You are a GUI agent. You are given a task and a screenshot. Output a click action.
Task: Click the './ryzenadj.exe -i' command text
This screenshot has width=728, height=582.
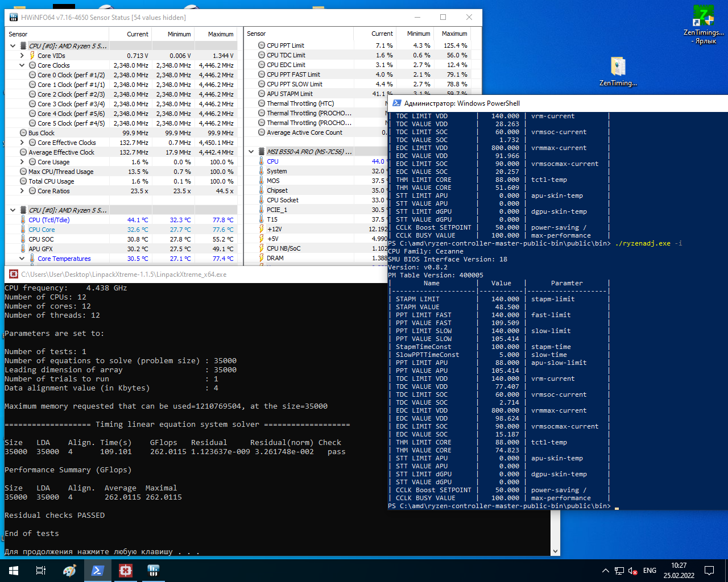click(x=648, y=243)
